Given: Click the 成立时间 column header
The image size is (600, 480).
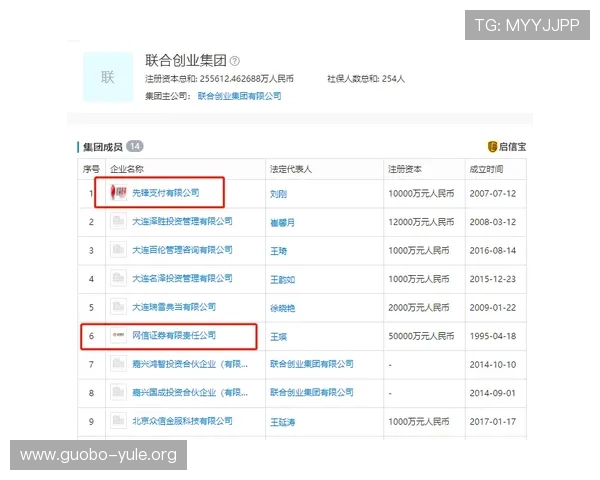Looking at the screenshot, I should pyautogui.click(x=486, y=169).
